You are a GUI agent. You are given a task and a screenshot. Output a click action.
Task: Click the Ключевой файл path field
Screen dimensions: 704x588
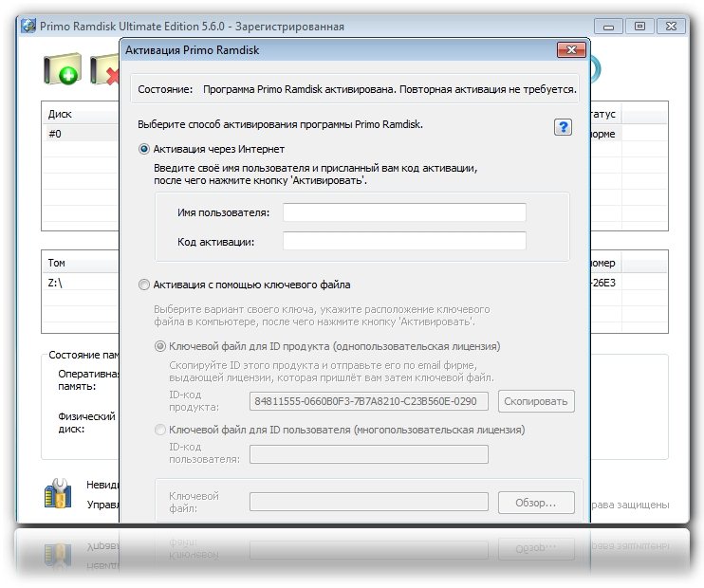368,502
